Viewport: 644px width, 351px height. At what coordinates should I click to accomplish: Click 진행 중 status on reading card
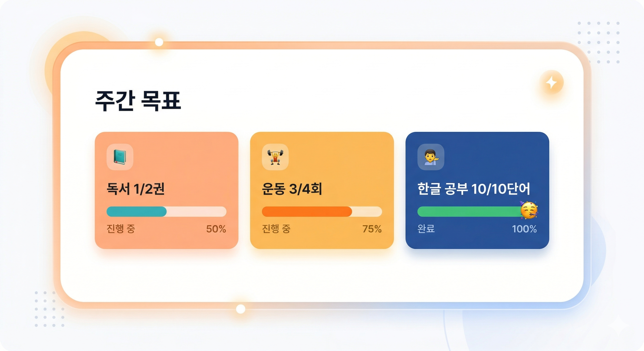tap(121, 229)
